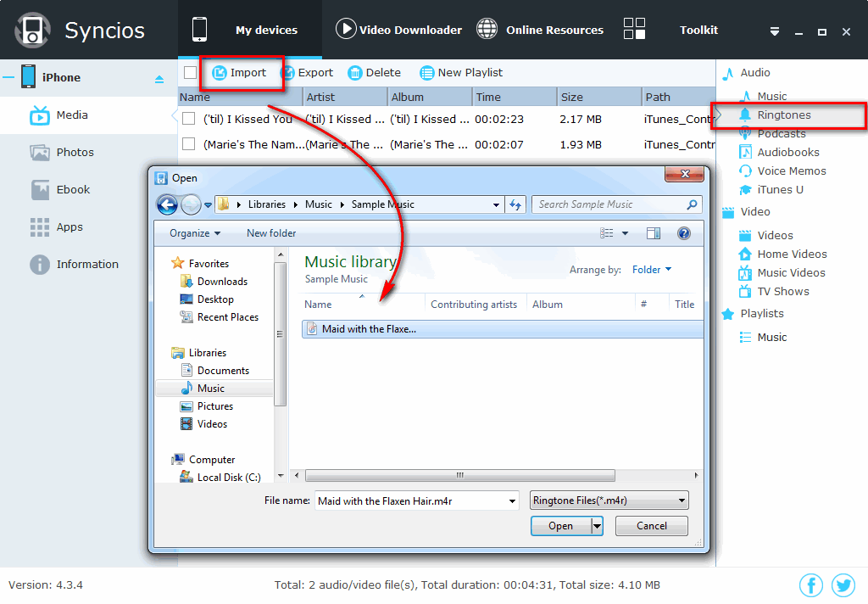Click the Twitter icon in status bar

[843, 584]
